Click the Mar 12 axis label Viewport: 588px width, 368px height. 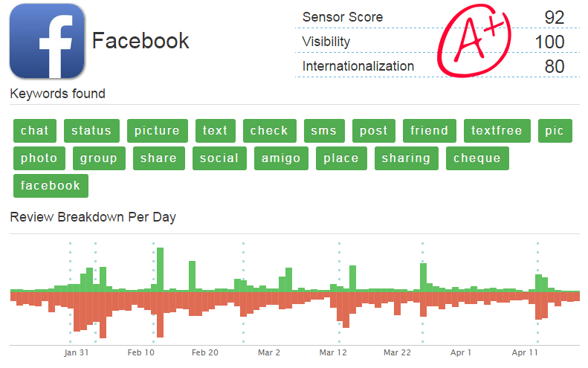pyautogui.click(x=333, y=353)
